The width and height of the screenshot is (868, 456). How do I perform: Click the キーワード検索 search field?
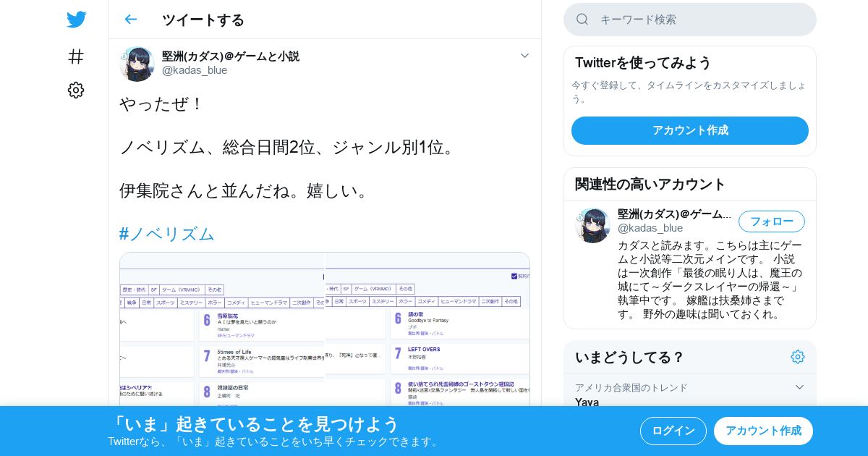coord(690,20)
